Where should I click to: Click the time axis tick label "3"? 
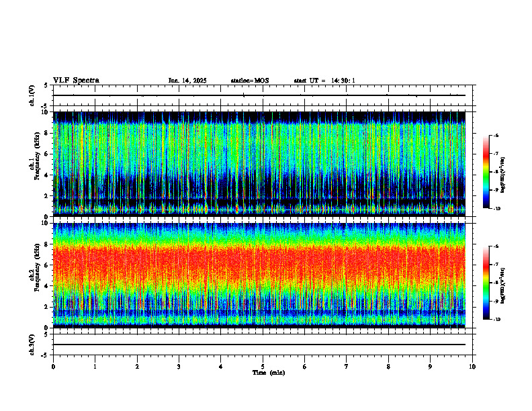tap(179, 367)
